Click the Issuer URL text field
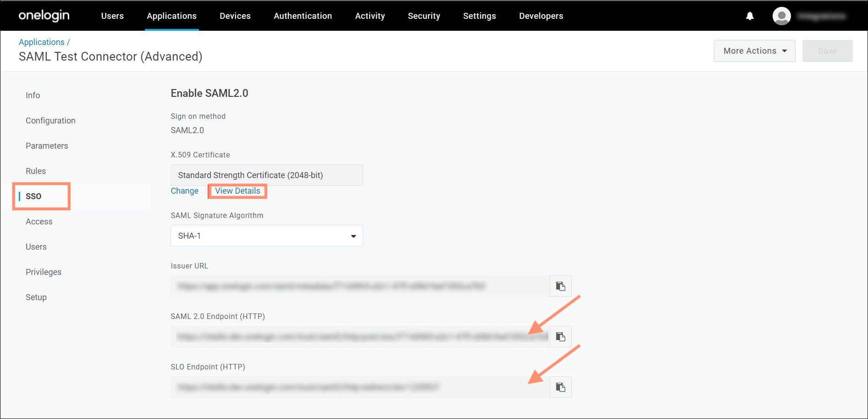Screen dimensions: 868x419 pyautogui.click(x=360, y=286)
